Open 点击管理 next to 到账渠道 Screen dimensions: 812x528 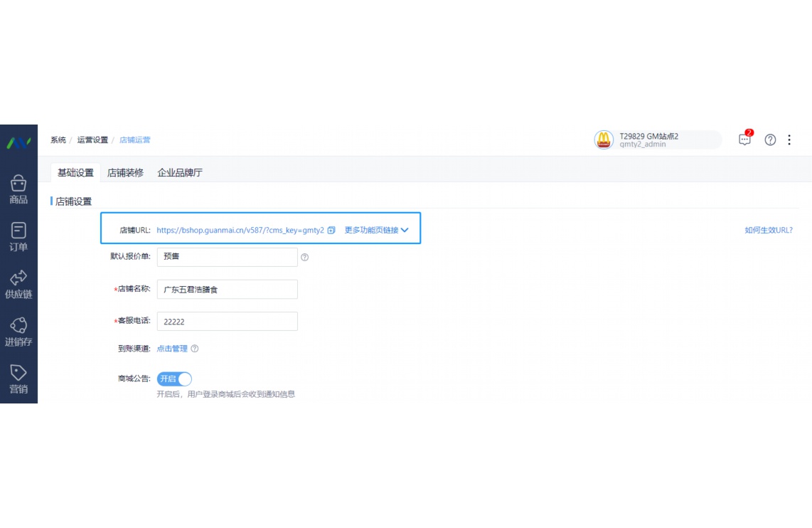[172, 349]
